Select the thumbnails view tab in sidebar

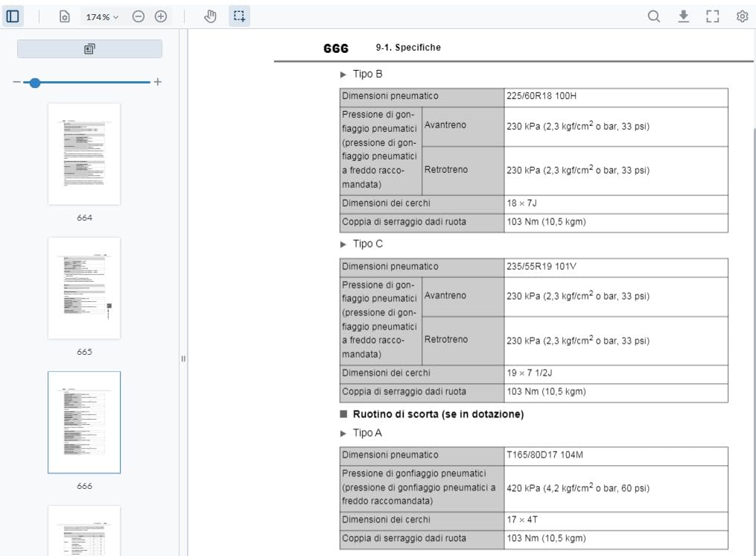point(89,48)
